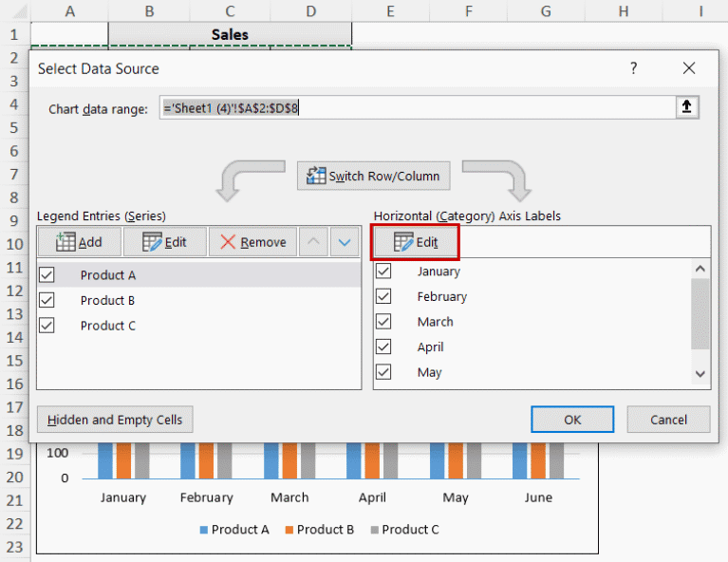The height and width of the screenshot is (562, 728).
Task: Uncheck the Product A series checkbox
Action: 47,275
